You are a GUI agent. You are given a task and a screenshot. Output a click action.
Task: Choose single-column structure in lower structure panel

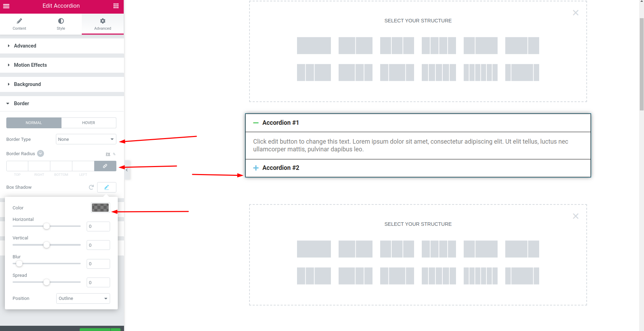314,249
